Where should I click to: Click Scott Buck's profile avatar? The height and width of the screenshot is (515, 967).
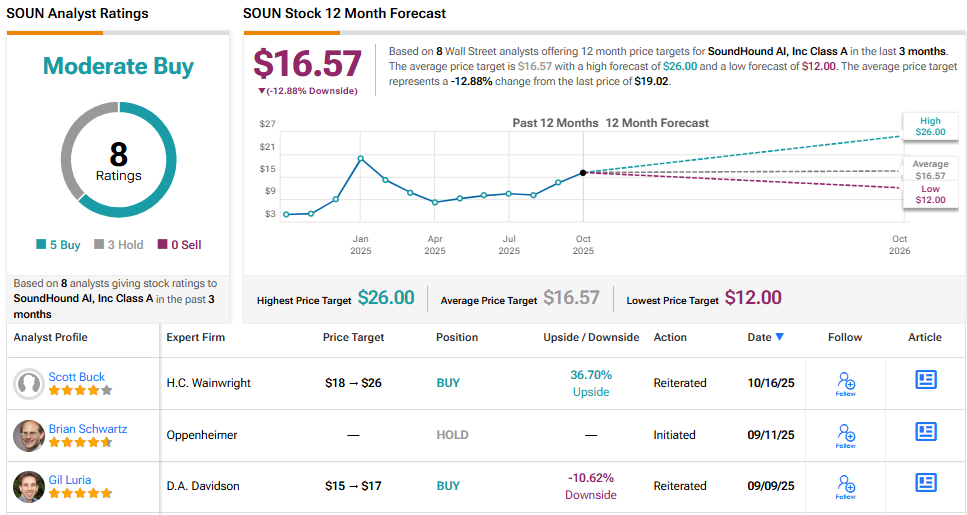click(29, 384)
